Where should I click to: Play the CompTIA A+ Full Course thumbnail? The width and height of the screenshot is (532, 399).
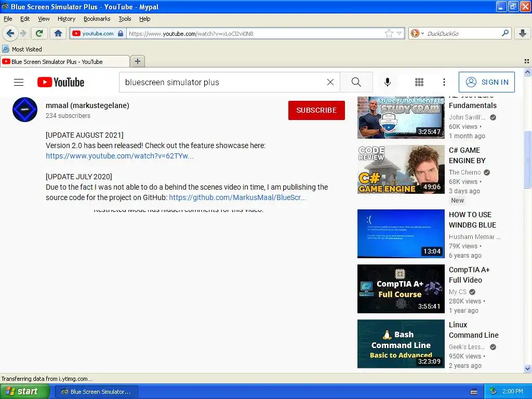pyautogui.click(x=401, y=289)
